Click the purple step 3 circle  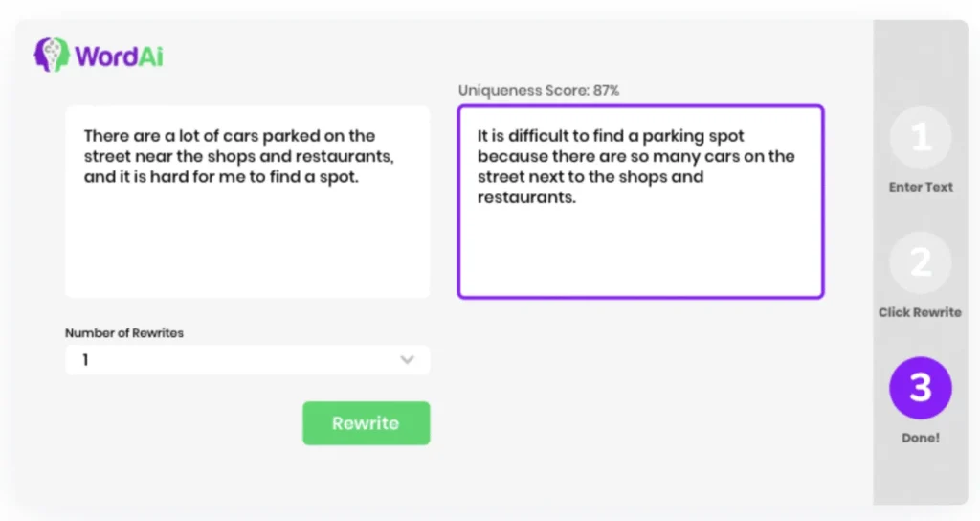point(920,387)
